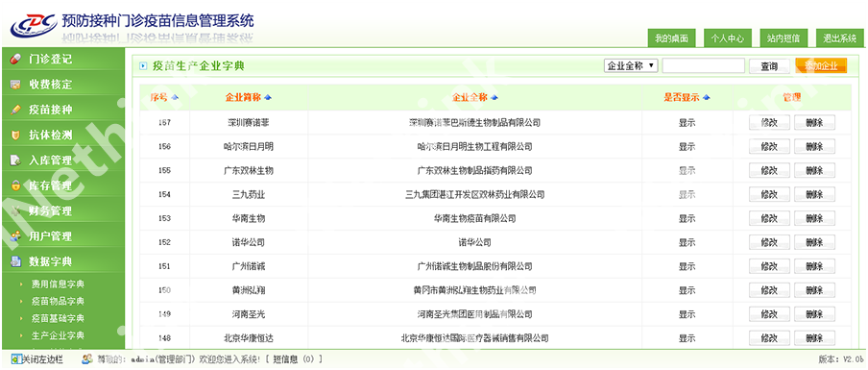Click the shield icon beside 抗体检测
Viewport: 868px width, 370px height.
click(15, 136)
